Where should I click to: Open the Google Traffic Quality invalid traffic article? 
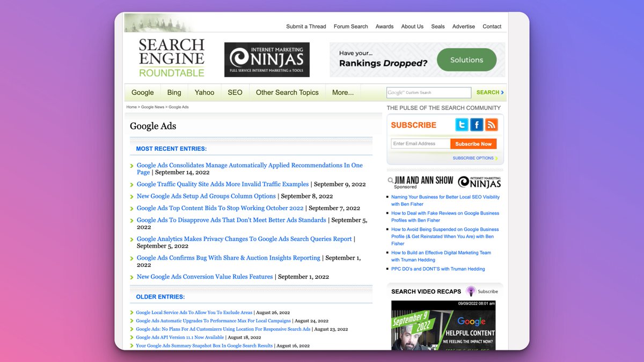pos(222,184)
